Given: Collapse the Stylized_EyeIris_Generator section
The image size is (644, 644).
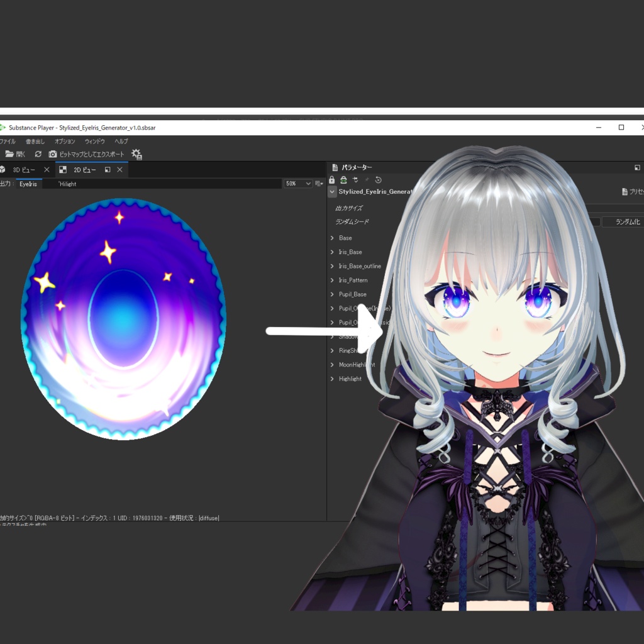Looking at the screenshot, I should (x=332, y=192).
